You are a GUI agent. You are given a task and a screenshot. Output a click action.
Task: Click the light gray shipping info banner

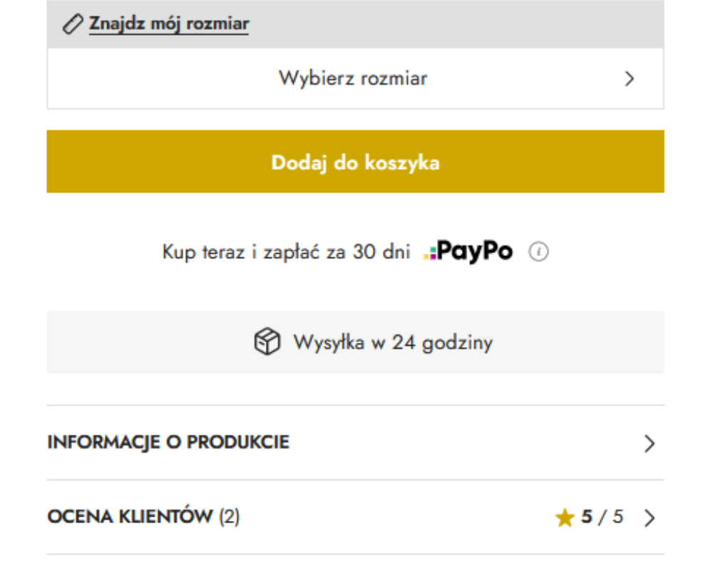[x=355, y=343]
